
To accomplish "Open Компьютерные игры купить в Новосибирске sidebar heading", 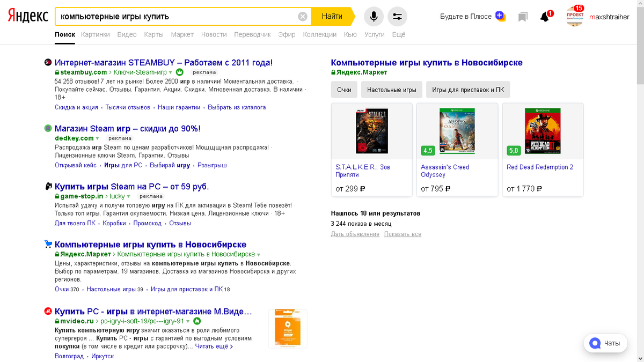I will pos(427,63).
